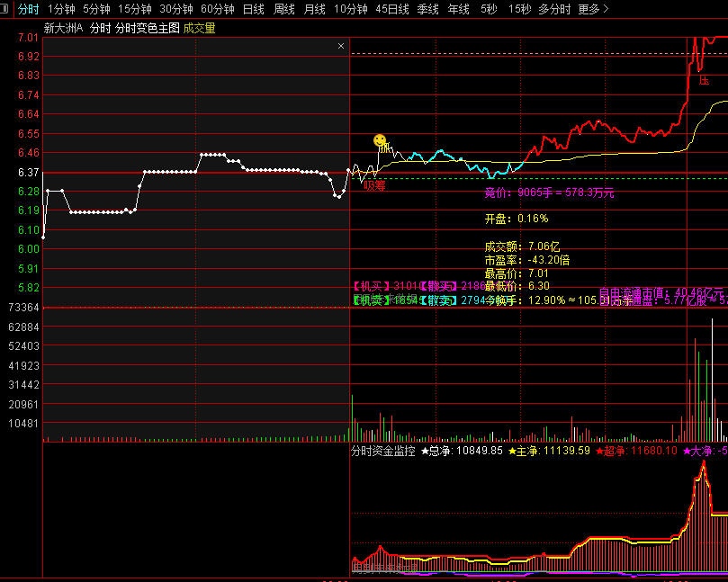Select the 周线 weekly view
Screen dimensions: 728x582
point(284,9)
